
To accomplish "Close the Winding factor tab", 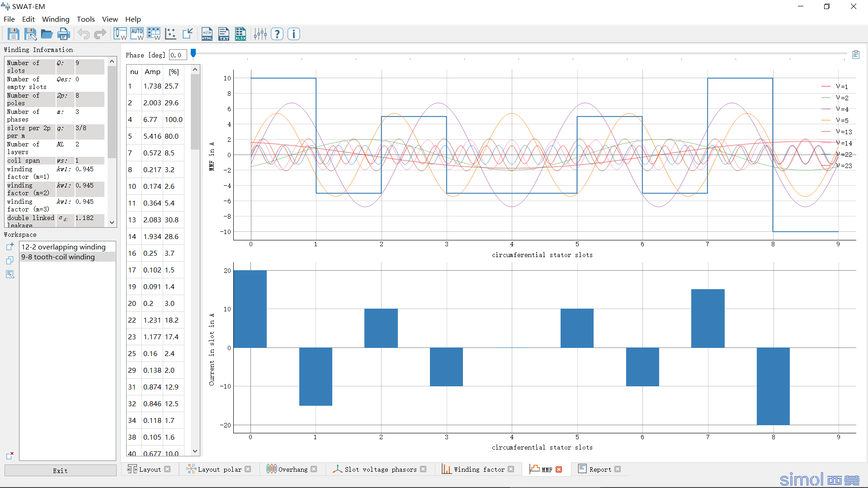I will pyautogui.click(x=511, y=469).
